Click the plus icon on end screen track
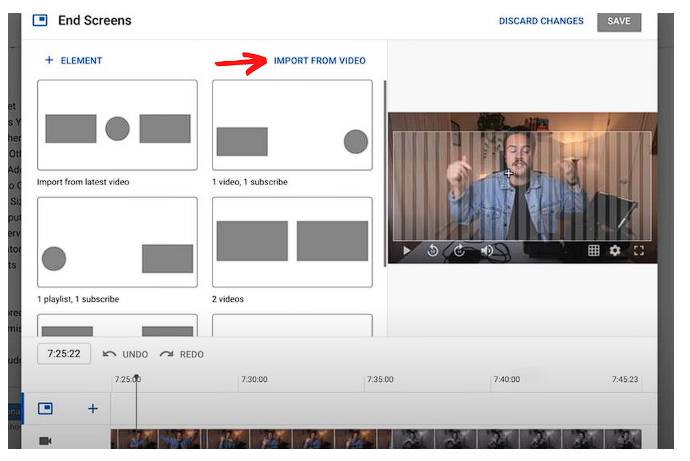 click(93, 408)
